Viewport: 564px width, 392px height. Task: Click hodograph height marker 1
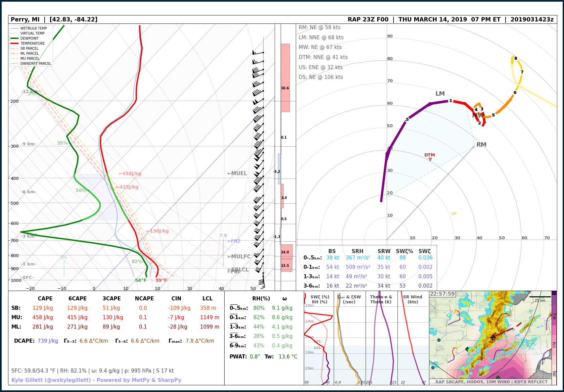tap(451, 101)
